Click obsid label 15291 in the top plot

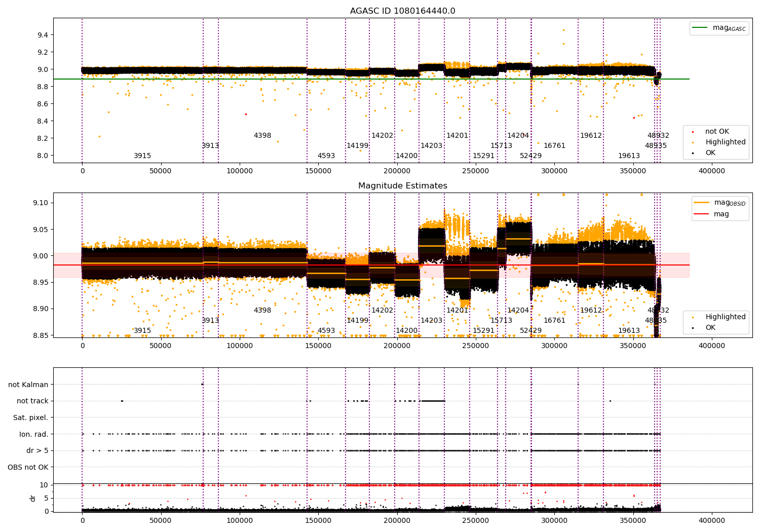(483, 156)
